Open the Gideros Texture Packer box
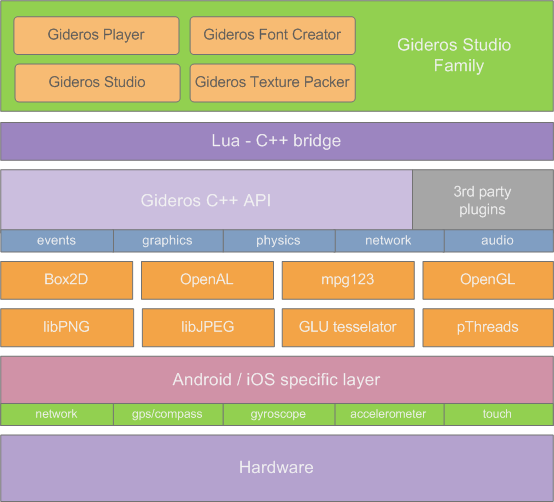554x502 pixels. tap(272, 83)
